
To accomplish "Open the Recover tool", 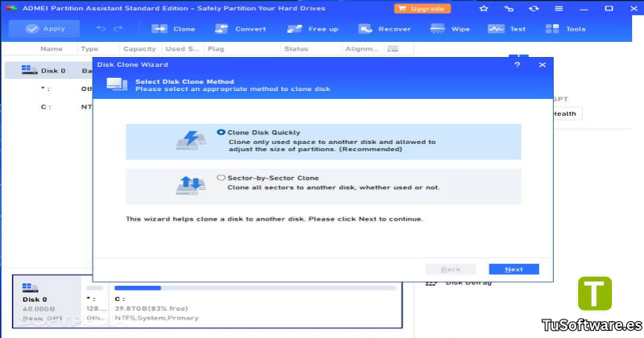I will [x=385, y=29].
